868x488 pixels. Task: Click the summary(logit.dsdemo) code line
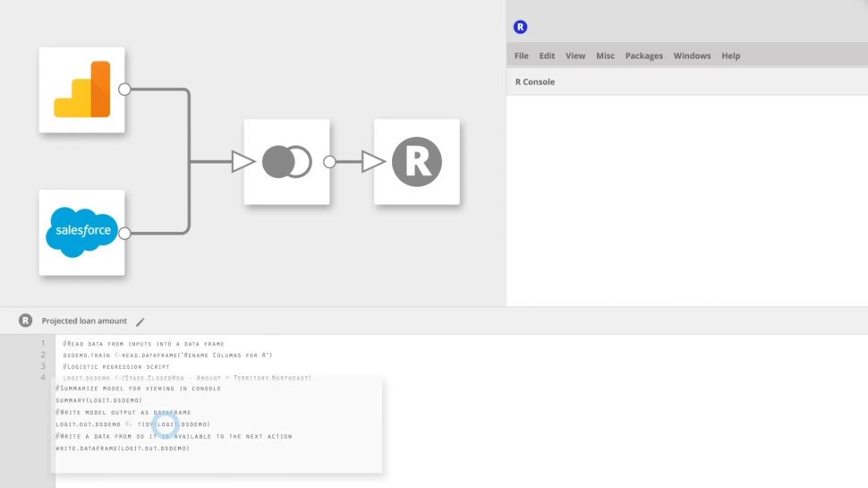coord(99,400)
